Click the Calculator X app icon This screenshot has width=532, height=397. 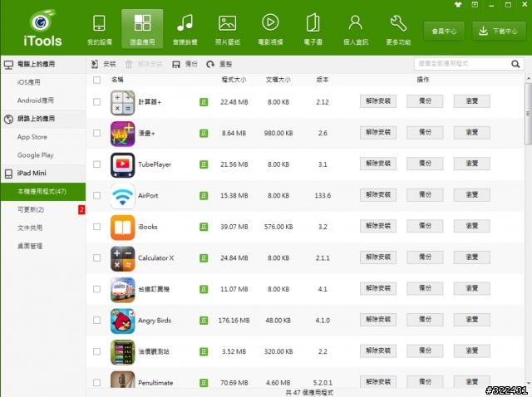pyautogui.click(x=122, y=258)
